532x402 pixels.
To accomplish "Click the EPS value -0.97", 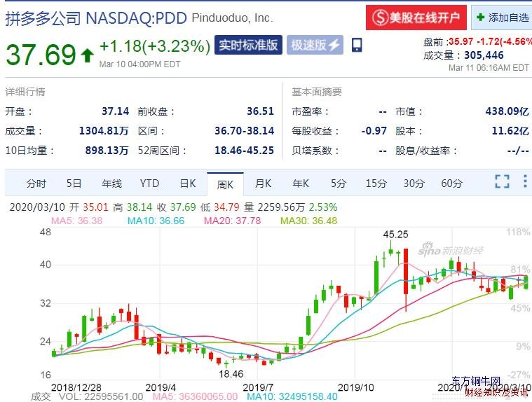I will click(x=374, y=130).
